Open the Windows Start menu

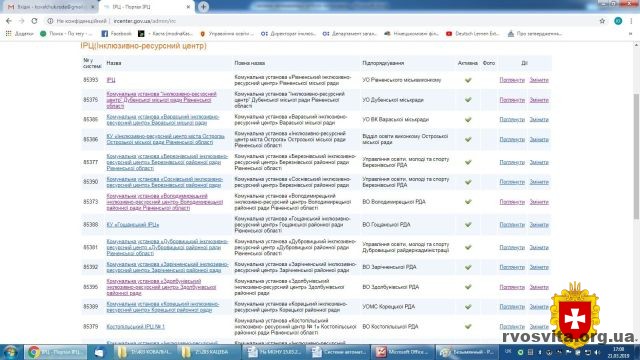(10, 352)
